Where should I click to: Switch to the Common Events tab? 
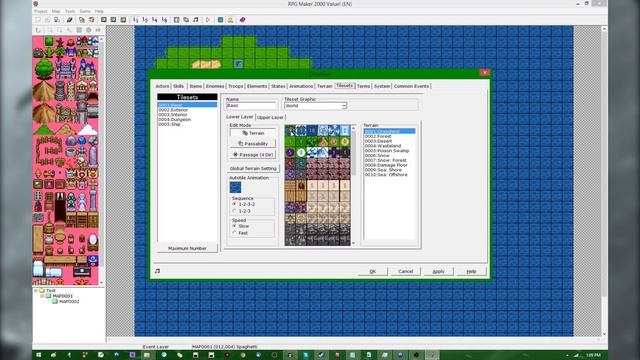coord(411,86)
